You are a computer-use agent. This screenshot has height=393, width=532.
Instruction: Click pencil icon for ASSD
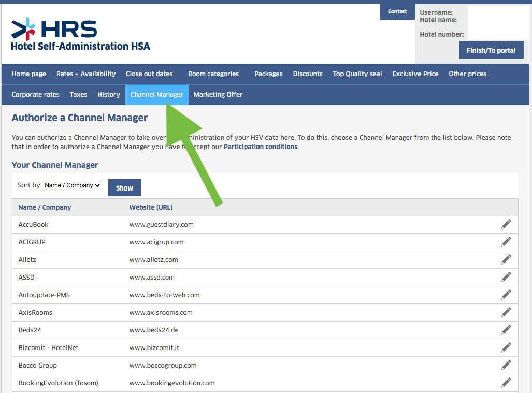point(506,277)
